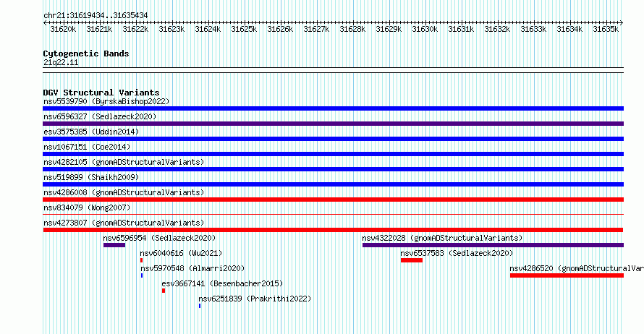644x334 pixels.
Task: Select the small blue mark under nsv6251839
Action: pyautogui.click(x=200, y=306)
